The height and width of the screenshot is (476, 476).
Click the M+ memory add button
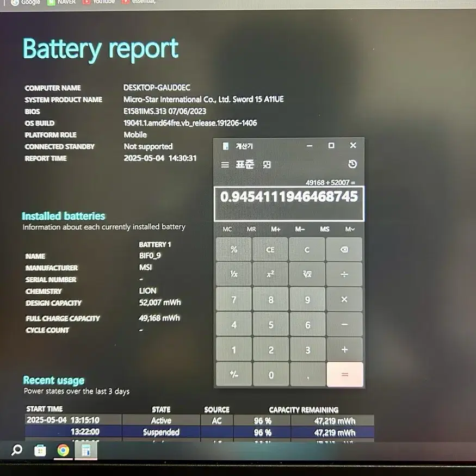coord(275,229)
